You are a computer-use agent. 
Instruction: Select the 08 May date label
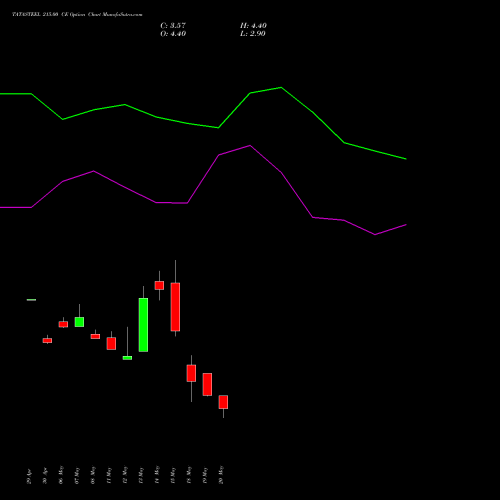93,475
